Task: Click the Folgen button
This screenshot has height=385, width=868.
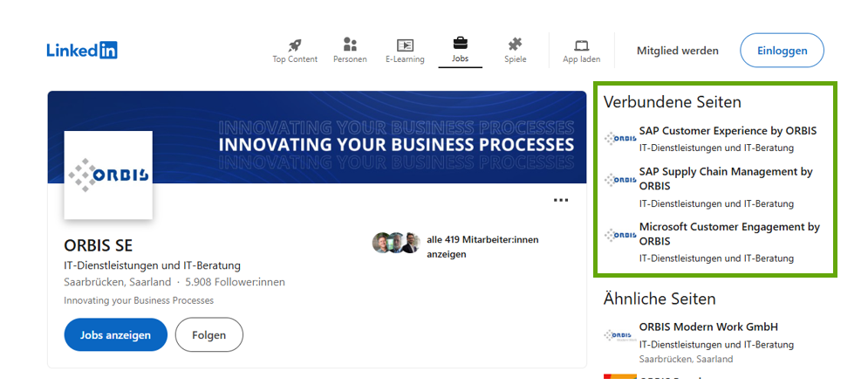Action: pyautogui.click(x=209, y=334)
